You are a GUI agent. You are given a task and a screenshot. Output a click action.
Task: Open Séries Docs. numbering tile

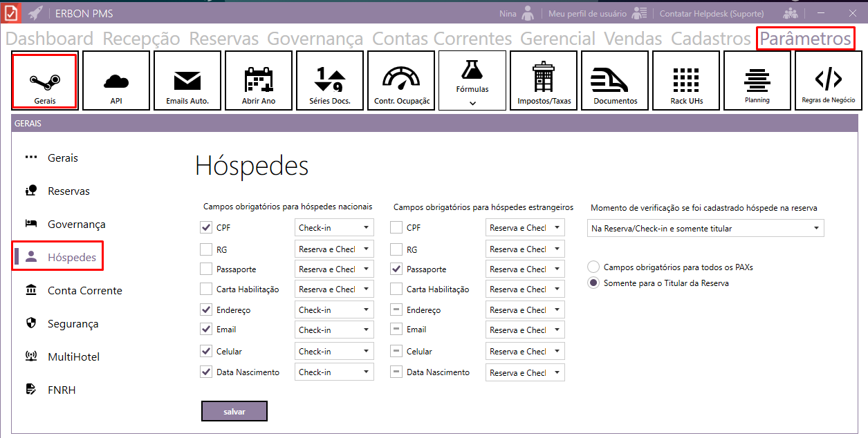(330, 81)
